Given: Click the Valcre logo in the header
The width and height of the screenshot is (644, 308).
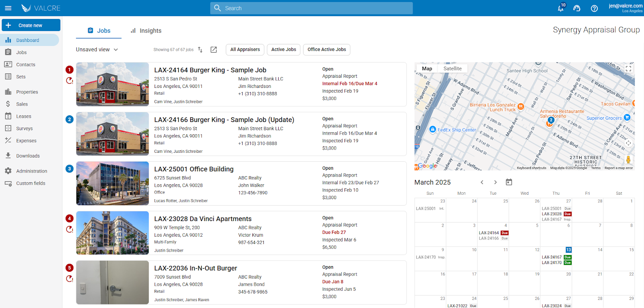Looking at the screenshot, I should 41,8.
